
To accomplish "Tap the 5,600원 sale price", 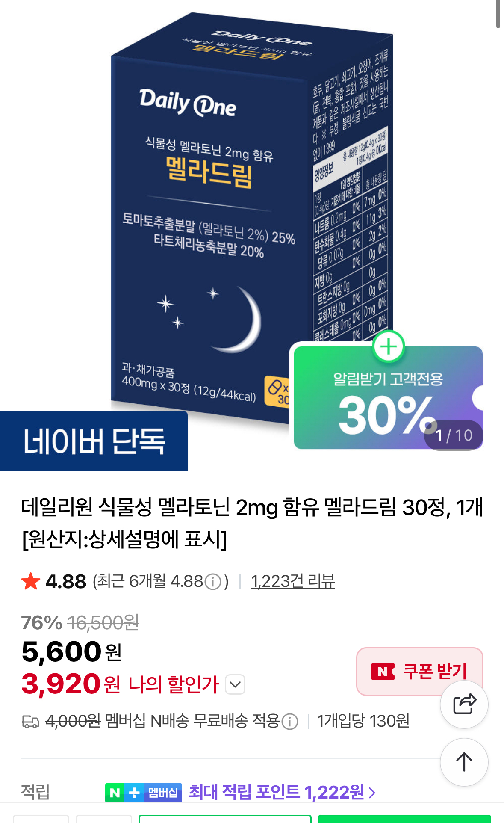I will [x=72, y=652].
